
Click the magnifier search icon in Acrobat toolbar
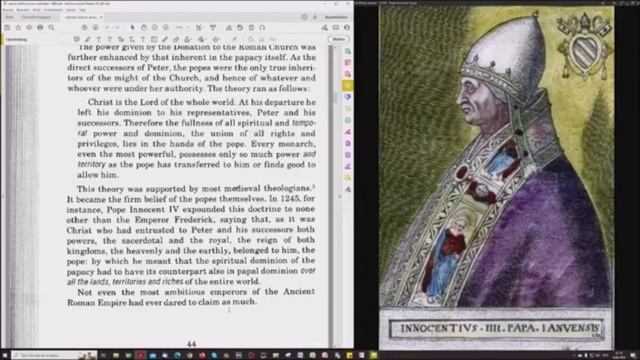[51, 27]
